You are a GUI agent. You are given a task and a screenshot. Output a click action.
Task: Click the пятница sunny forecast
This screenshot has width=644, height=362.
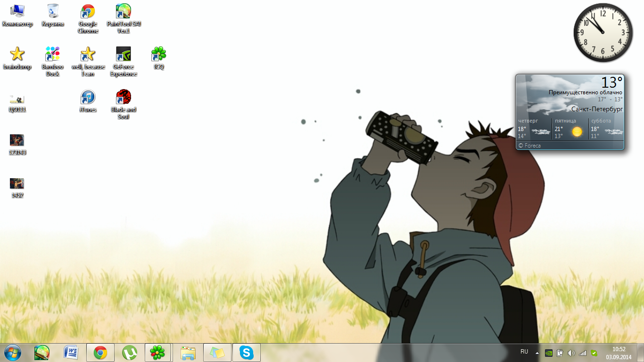[x=570, y=128]
